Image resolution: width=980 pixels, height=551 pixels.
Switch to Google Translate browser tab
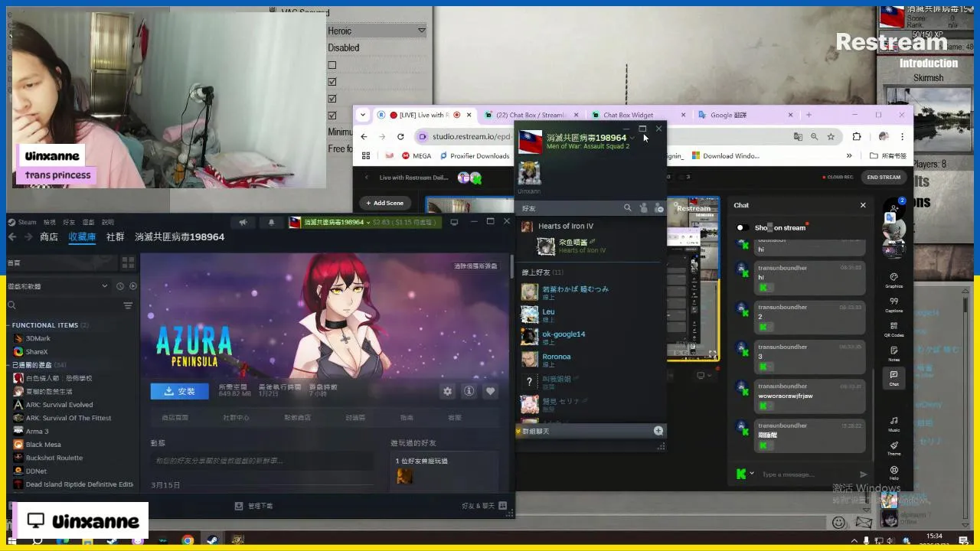728,115
